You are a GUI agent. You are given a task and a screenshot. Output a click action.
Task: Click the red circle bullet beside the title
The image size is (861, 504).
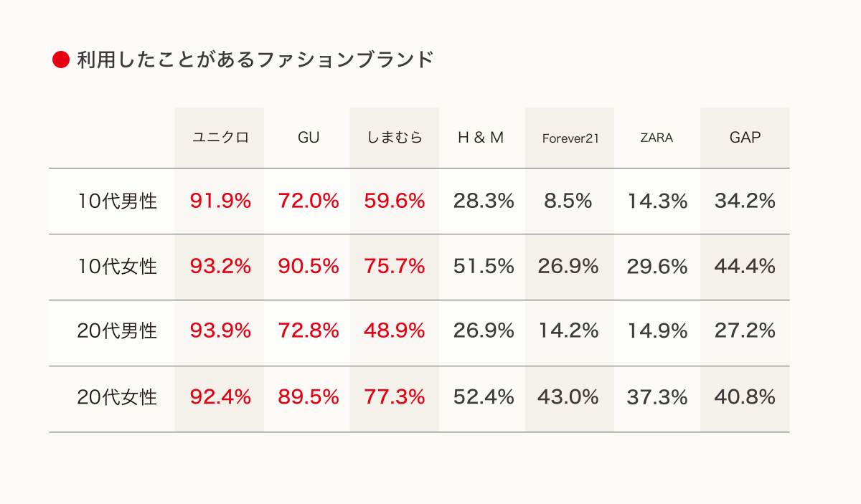point(61,60)
